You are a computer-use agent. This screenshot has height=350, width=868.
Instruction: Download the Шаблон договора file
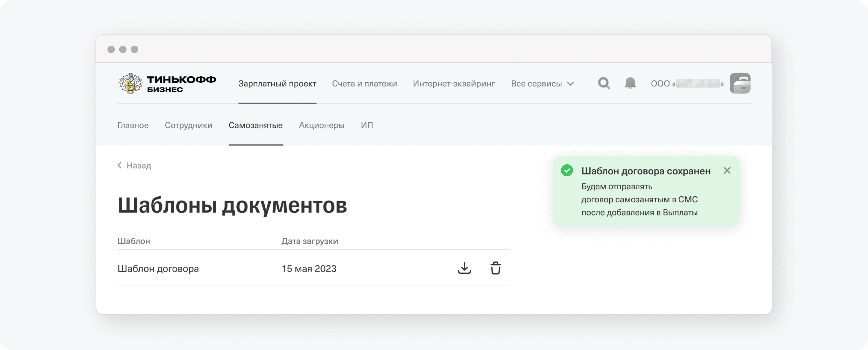(x=464, y=268)
